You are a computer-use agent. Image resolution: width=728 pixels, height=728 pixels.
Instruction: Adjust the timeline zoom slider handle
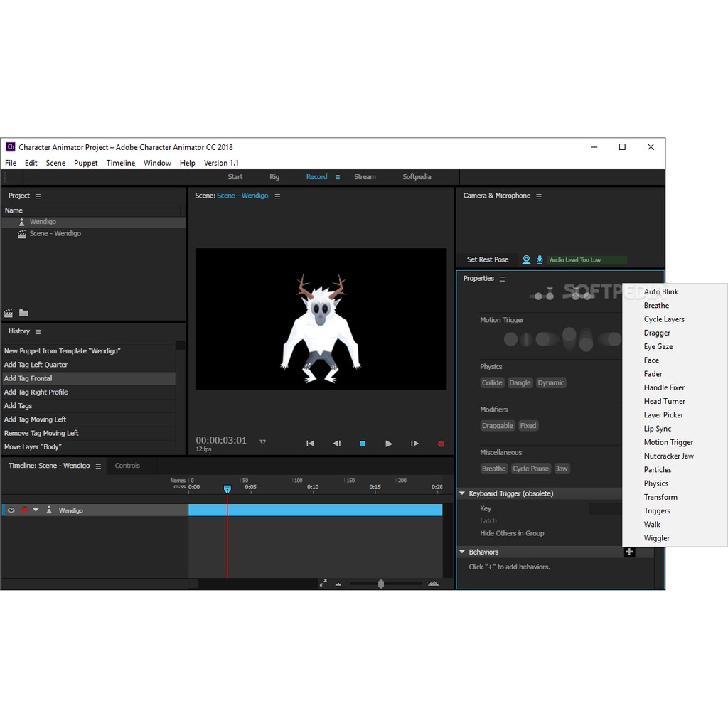click(381, 584)
